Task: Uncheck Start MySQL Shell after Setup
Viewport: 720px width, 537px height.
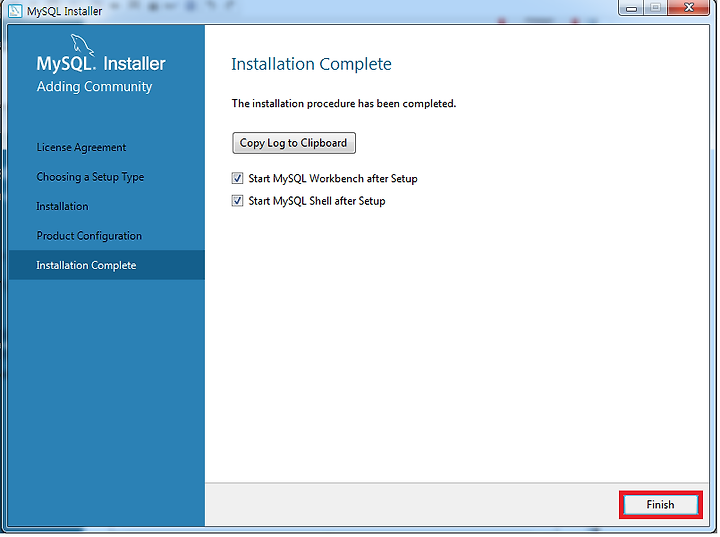Action: [238, 201]
